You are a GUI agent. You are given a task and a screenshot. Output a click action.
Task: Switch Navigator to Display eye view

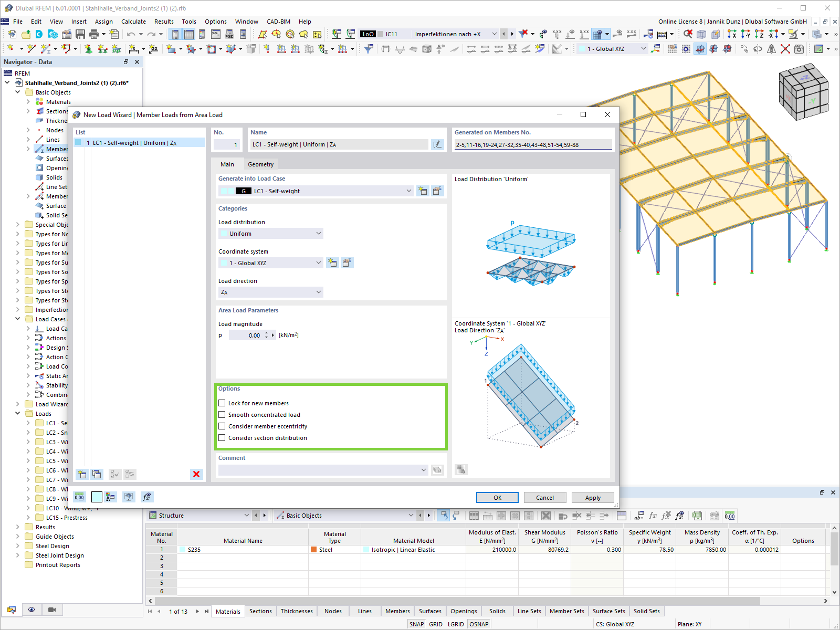tap(31, 610)
